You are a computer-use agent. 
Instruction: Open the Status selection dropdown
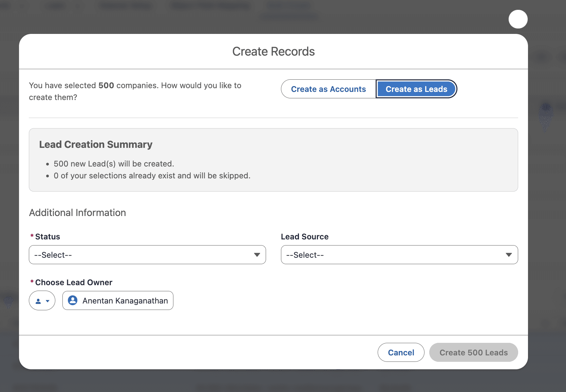[x=147, y=255]
